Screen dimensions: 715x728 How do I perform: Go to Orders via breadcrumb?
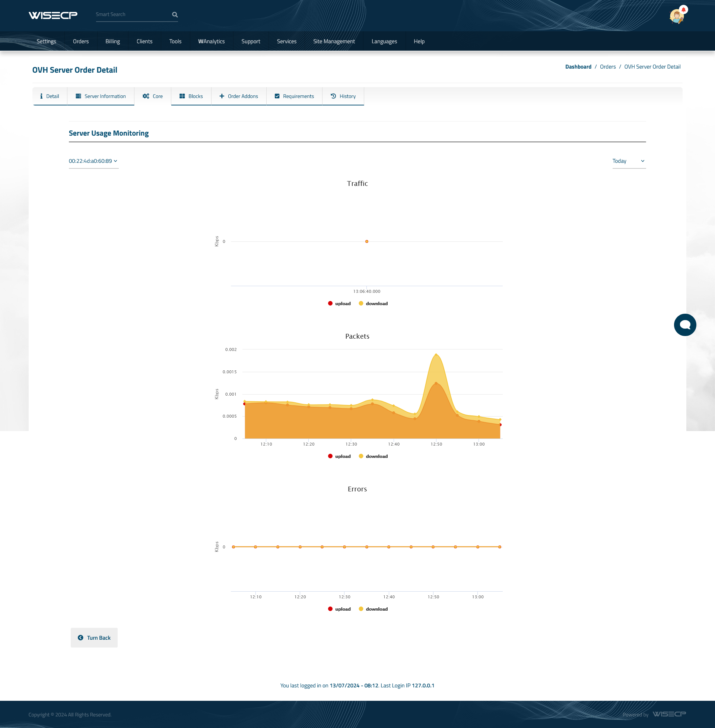pos(608,66)
